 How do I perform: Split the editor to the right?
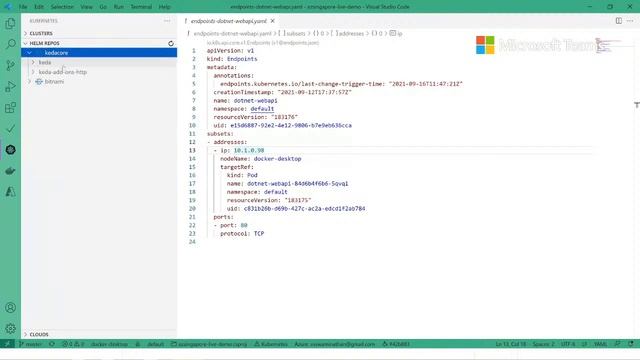click(619, 21)
